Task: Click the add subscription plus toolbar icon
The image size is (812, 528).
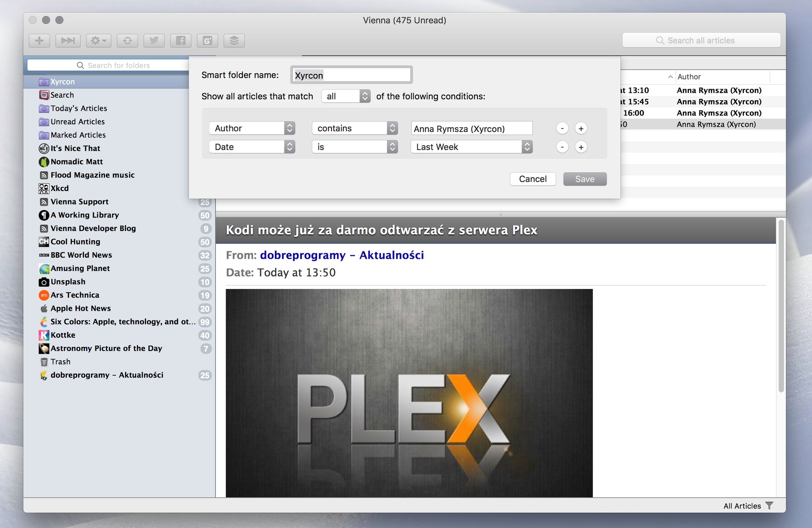Action: click(39, 40)
